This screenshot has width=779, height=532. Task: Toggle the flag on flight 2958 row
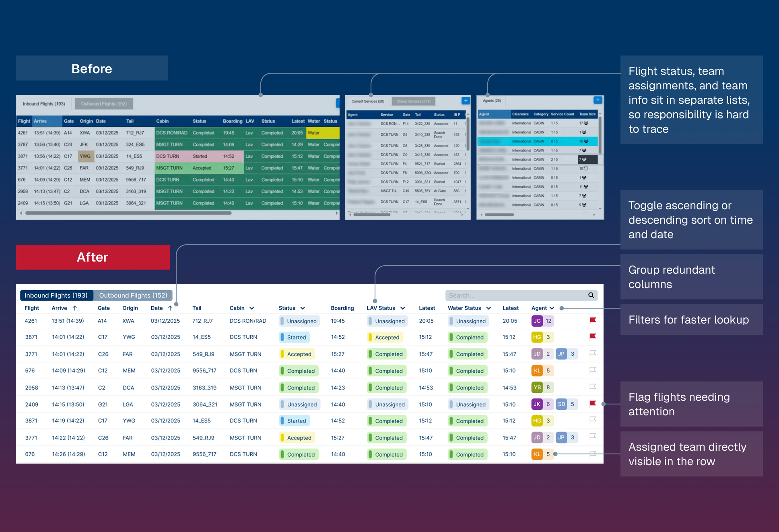593,387
